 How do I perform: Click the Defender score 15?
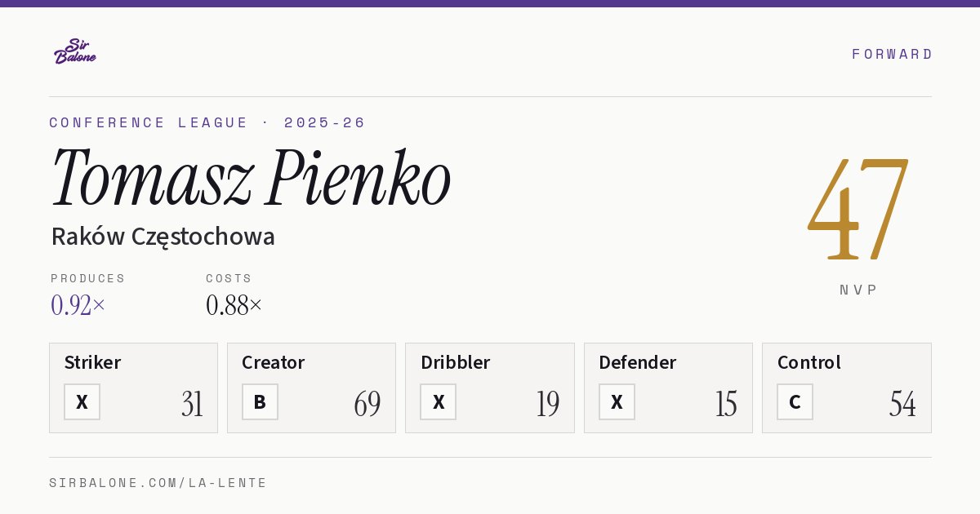coord(726,404)
